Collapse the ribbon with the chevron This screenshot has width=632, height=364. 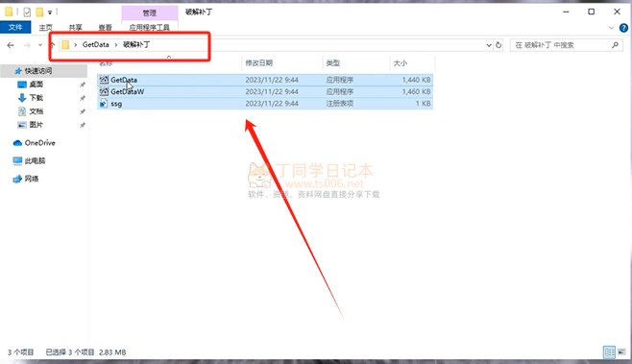[612, 28]
